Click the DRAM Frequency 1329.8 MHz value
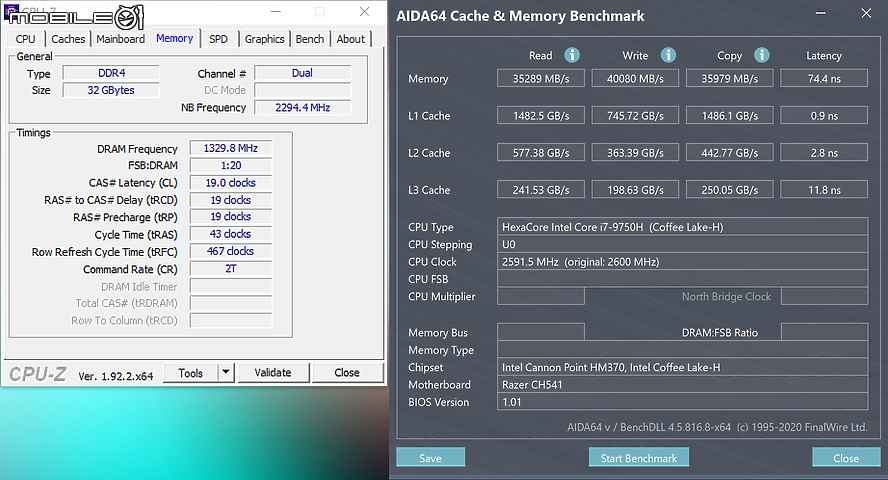 coord(230,148)
